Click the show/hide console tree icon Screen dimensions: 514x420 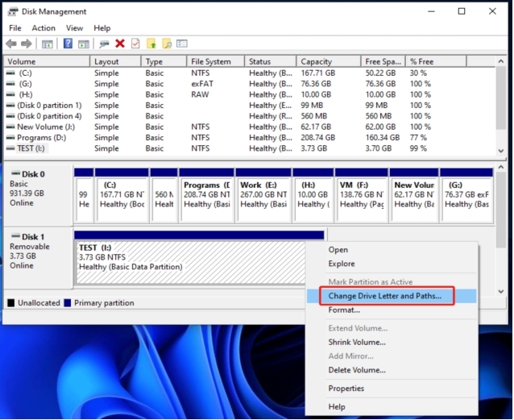(48, 44)
